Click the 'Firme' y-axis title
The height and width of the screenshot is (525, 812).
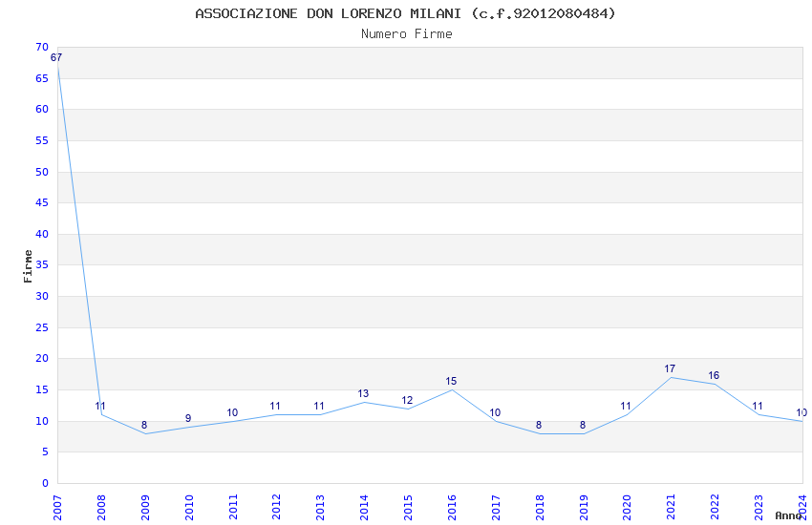coord(28,265)
